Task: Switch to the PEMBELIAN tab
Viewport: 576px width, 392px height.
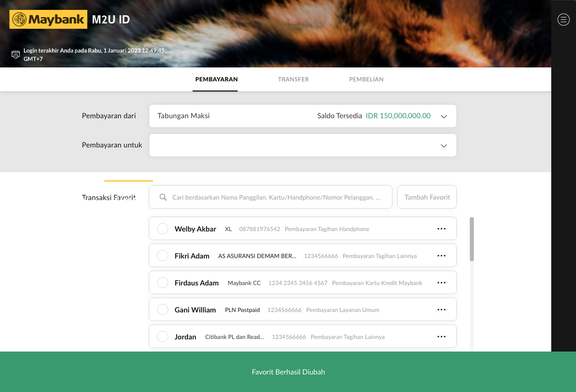Action: coord(366,80)
